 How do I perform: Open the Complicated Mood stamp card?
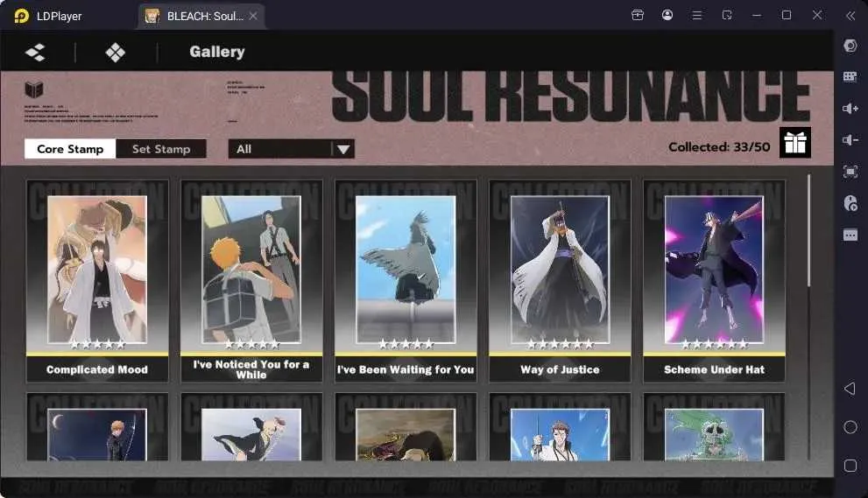click(x=97, y=281)
